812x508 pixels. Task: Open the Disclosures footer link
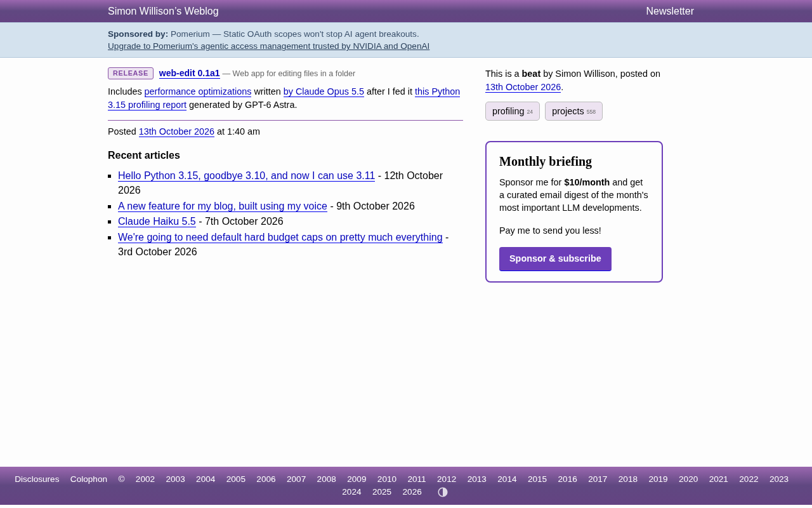pos(37,479)
